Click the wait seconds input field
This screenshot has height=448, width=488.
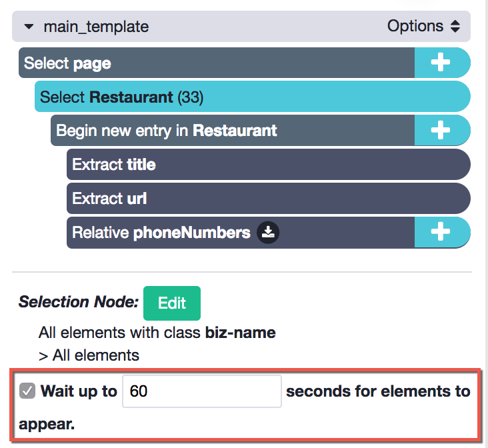click(202, 391)
